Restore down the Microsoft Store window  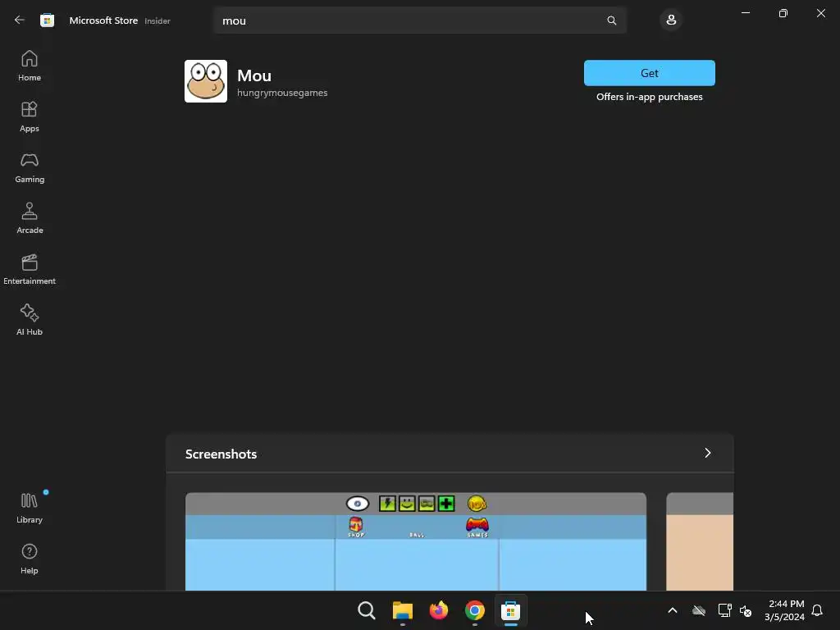coord(783,13)
